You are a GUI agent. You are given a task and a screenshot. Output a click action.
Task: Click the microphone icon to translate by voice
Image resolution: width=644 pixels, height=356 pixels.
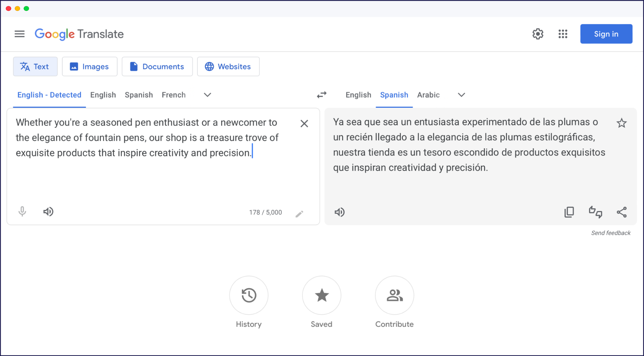point(22,211)
